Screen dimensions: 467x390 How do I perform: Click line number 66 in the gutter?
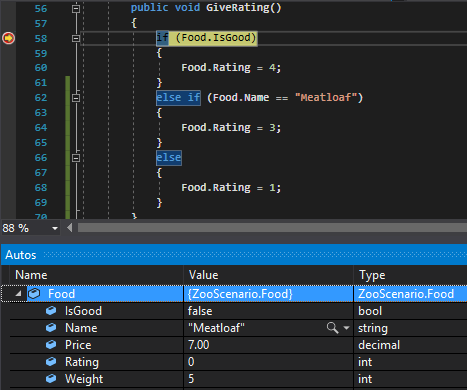pos(41,158)
